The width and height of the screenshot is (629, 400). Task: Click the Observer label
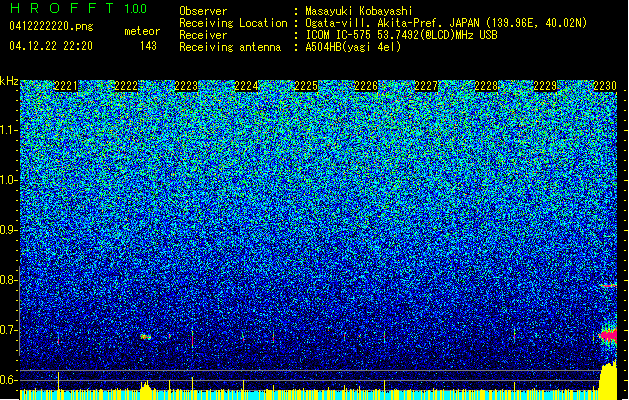[203, 11]
